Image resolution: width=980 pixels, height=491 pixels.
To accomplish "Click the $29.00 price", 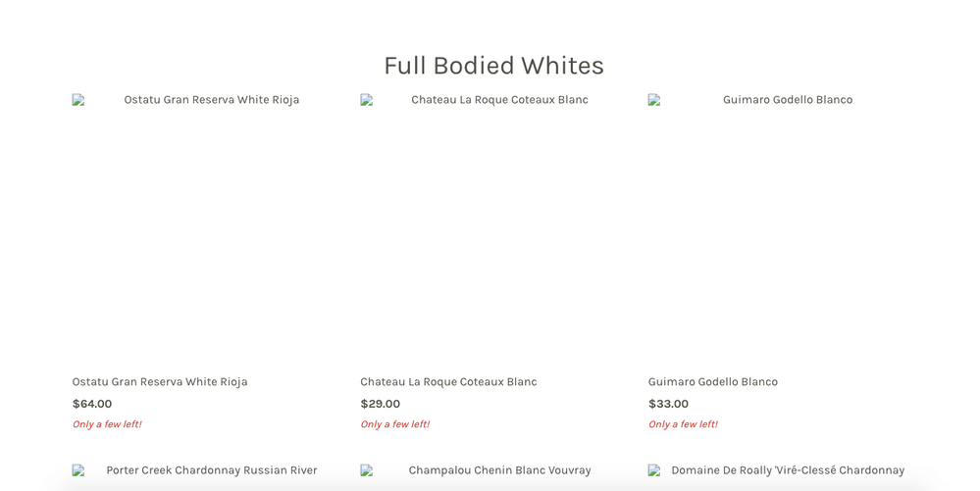I will (x=380, y=404).
